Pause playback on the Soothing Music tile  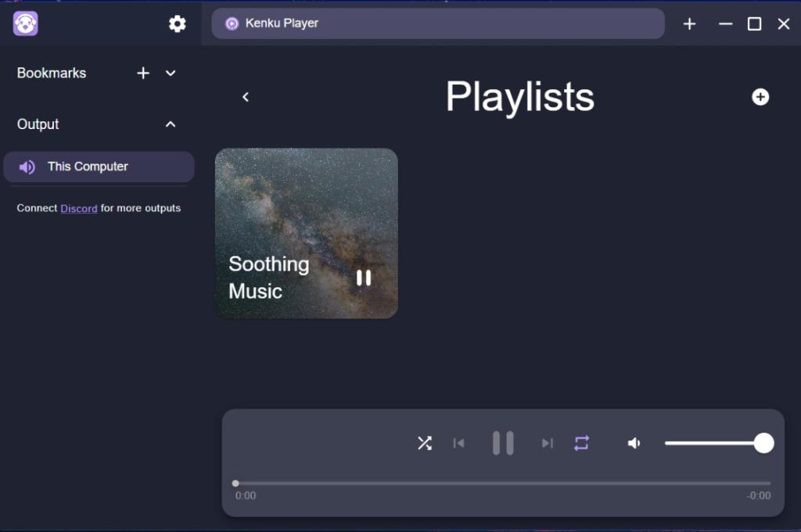363,278
